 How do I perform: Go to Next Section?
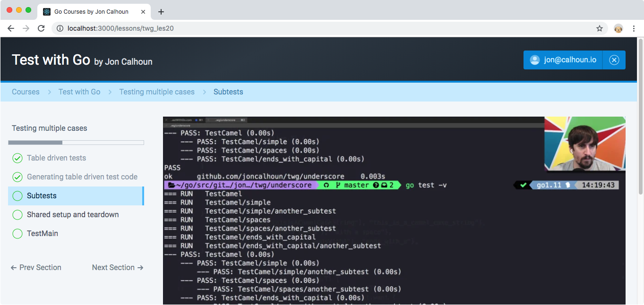(x=118, y=267)
